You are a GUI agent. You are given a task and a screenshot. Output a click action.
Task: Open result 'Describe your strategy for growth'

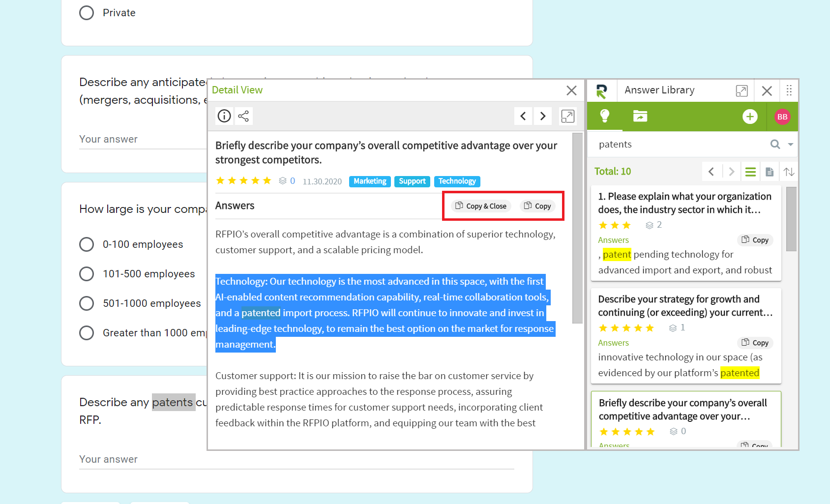(685, 306)
